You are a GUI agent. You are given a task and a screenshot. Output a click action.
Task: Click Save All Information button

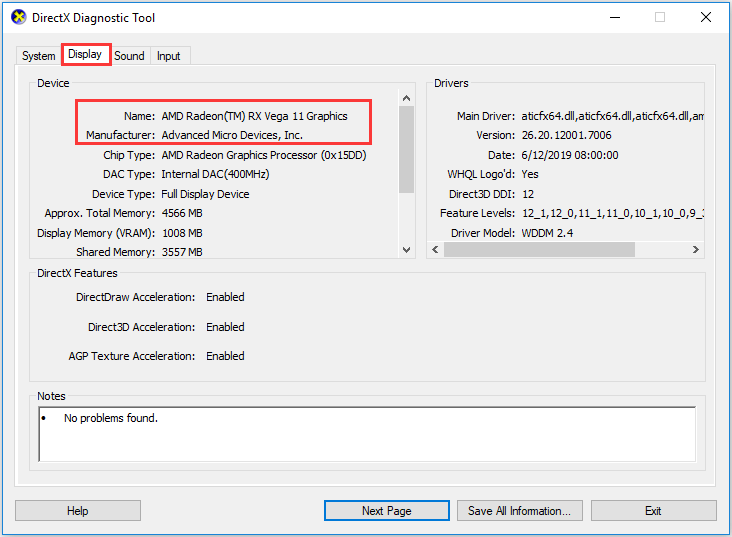[520, 511]
